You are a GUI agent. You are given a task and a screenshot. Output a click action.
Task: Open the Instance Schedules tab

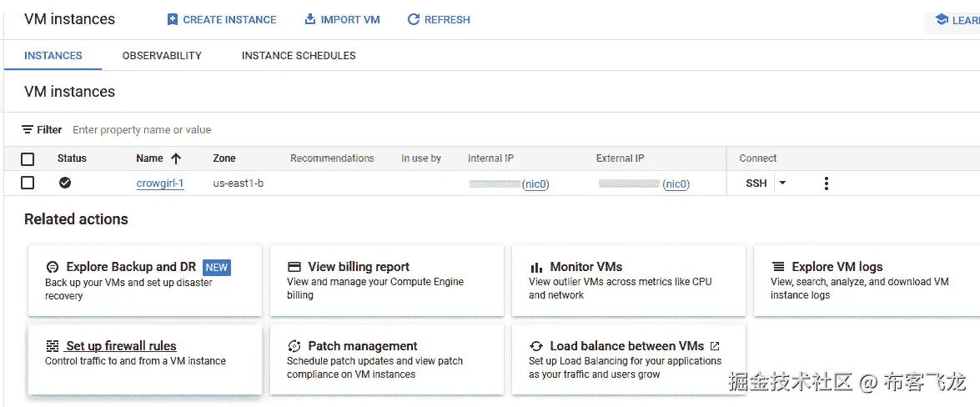[299, 56]
